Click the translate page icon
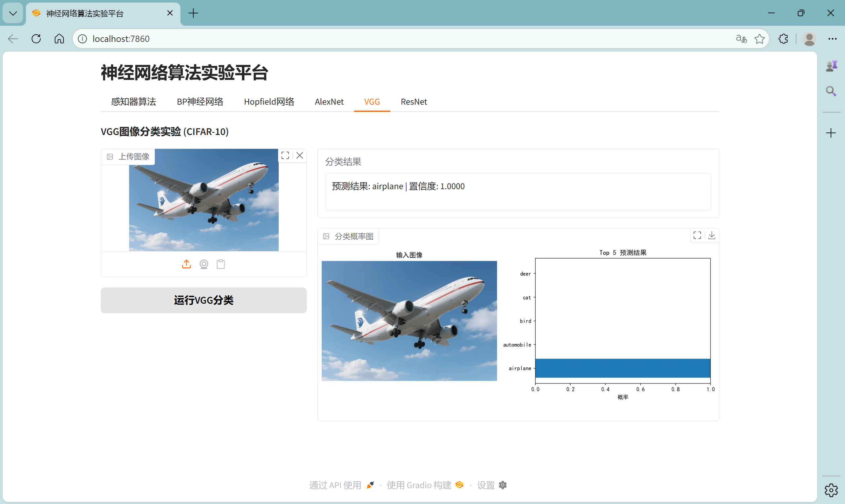 tap(741, 39)
